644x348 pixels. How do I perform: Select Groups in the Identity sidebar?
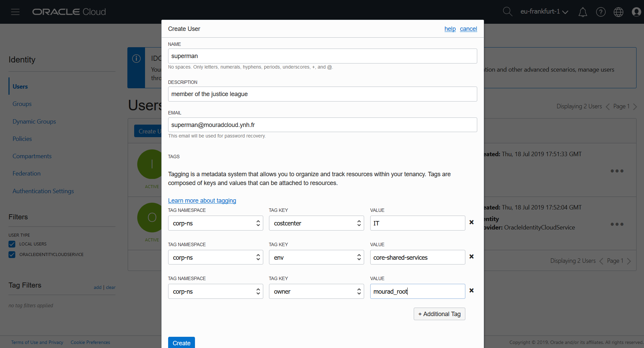22,104
